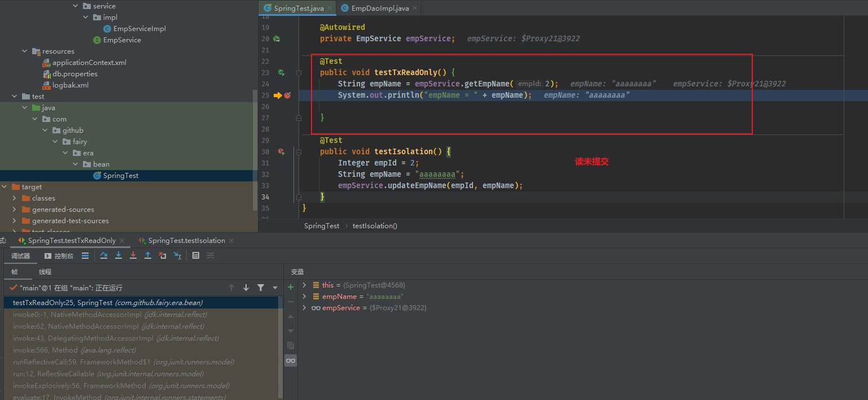Select the 调试器 debugger tab
Image resolution: width=868 pixels, height=400 pixels.
(20, 255)
